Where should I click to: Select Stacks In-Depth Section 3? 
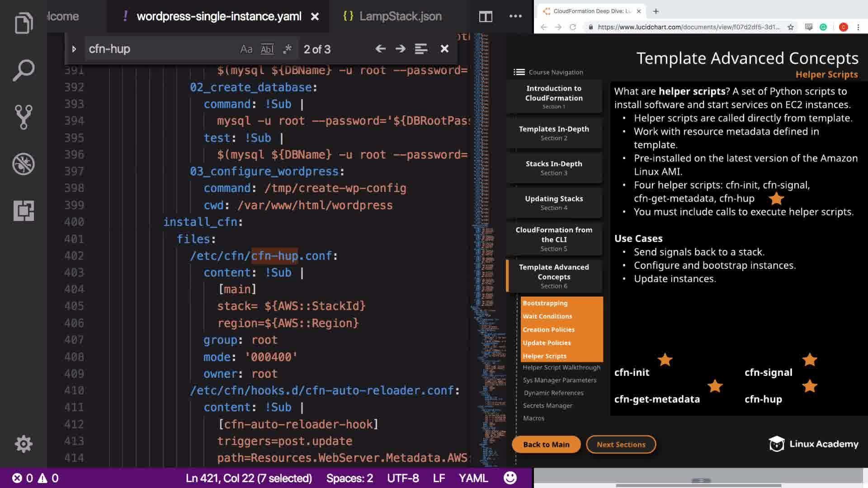pyautogui.click(x=554, y=168)
